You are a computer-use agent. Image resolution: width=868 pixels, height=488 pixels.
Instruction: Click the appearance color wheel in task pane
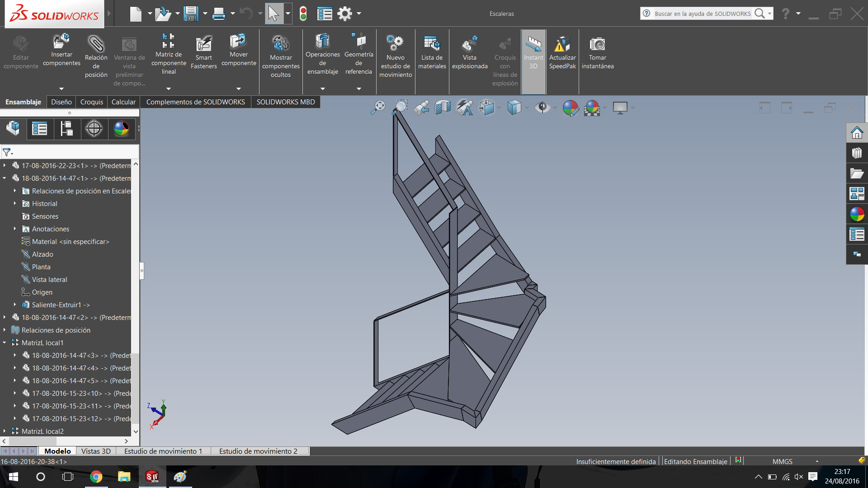[x=857, y=214]
